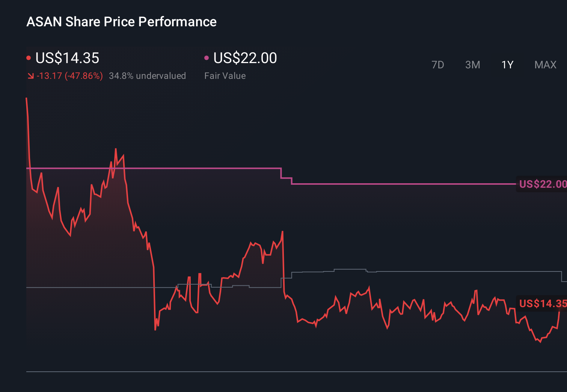Click the Fair Value label text
The width and height of the screenshot is (567, 392).
point(225,76)
